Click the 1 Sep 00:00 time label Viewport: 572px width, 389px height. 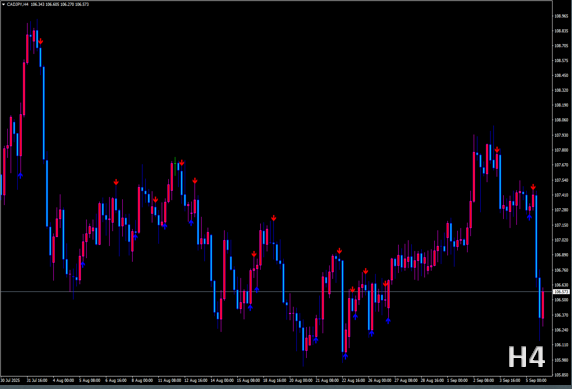click(457, 380)
